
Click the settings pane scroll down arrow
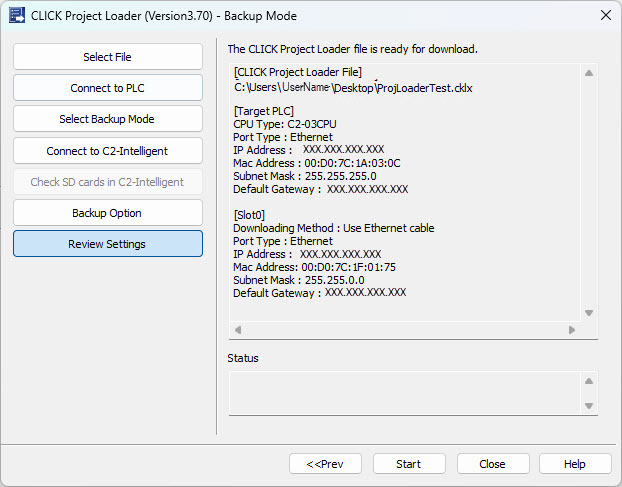pos(589,313)
